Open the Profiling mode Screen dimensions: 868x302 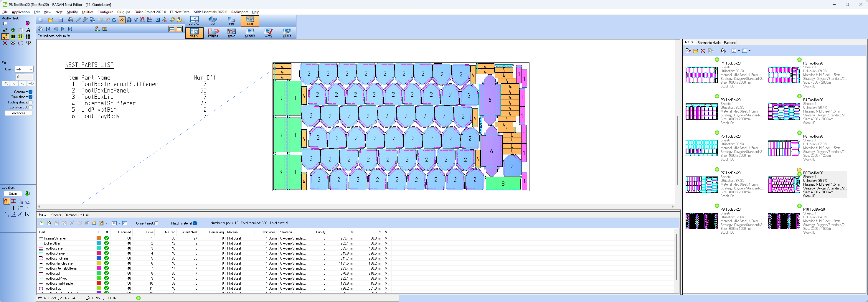(x=213, y=33)
